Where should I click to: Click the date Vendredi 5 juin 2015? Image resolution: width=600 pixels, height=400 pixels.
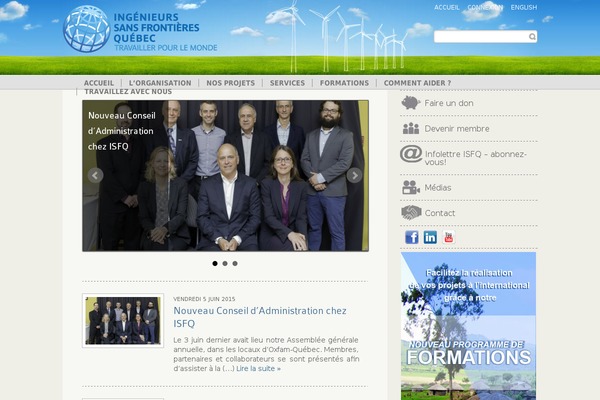point(204,299)
